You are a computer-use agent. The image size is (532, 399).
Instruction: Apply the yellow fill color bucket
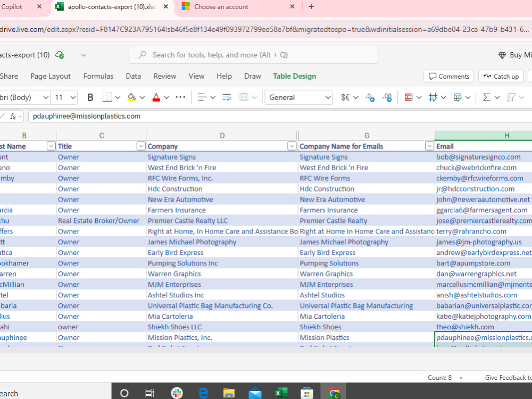[x=131, y=98]
